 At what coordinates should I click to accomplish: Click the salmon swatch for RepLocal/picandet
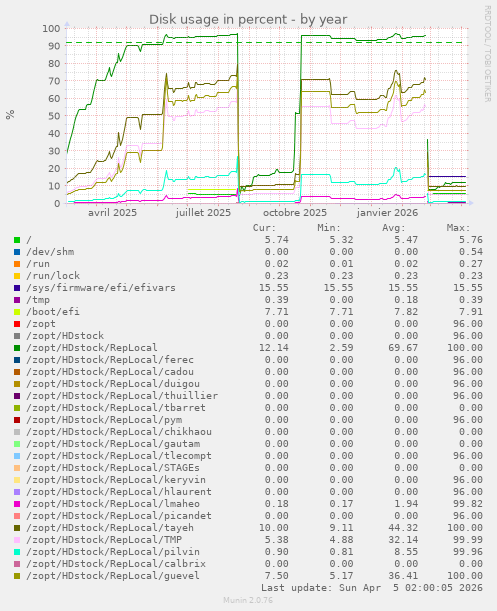click(x=17, y=516)
